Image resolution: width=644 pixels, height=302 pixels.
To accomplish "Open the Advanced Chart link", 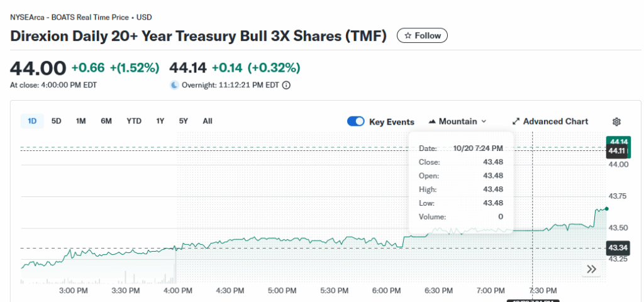I will click(x=555, y=121).
